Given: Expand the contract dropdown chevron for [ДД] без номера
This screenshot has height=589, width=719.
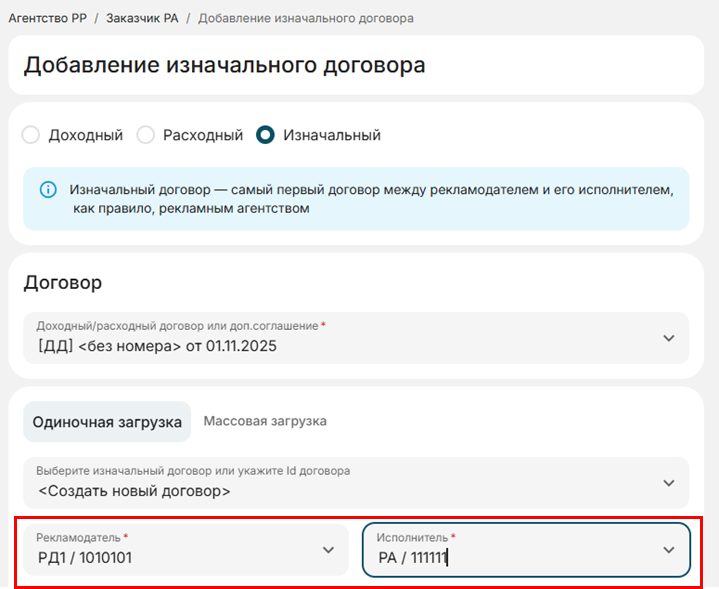Looking at the screenshot, I should [x=668, y=338].
